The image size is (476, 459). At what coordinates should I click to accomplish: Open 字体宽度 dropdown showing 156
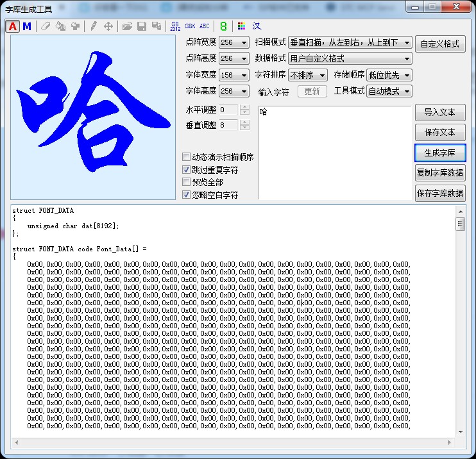(x=234, y=75)
